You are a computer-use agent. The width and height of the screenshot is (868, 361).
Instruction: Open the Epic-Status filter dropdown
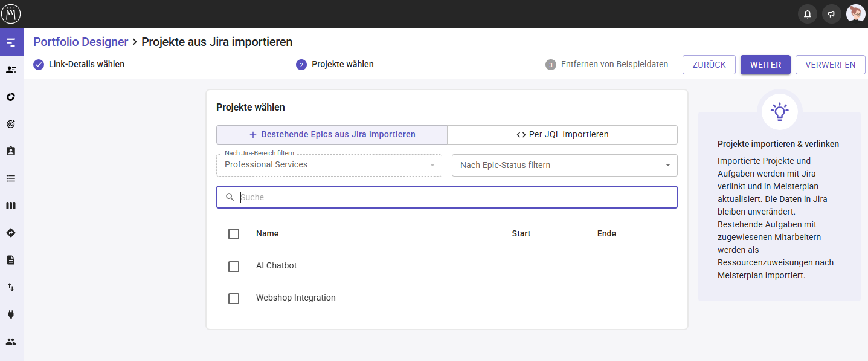(565, 165)
